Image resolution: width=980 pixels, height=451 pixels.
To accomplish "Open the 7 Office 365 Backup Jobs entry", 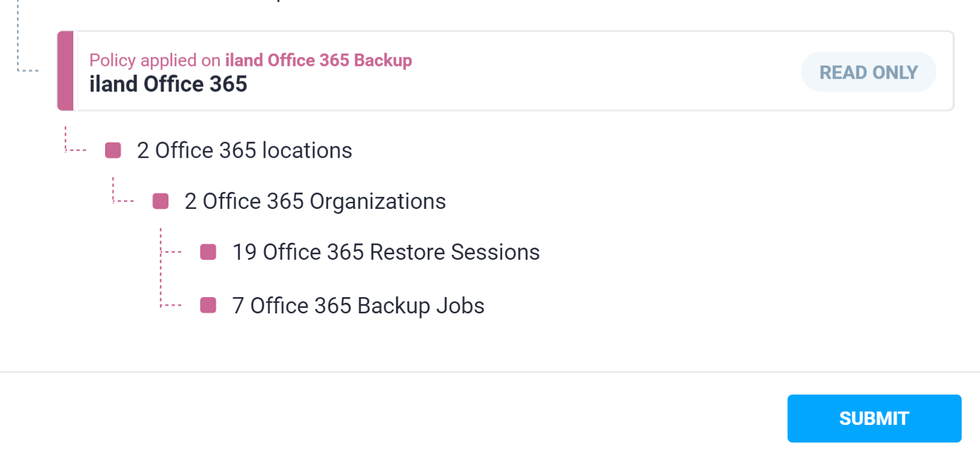I will 358,306.
